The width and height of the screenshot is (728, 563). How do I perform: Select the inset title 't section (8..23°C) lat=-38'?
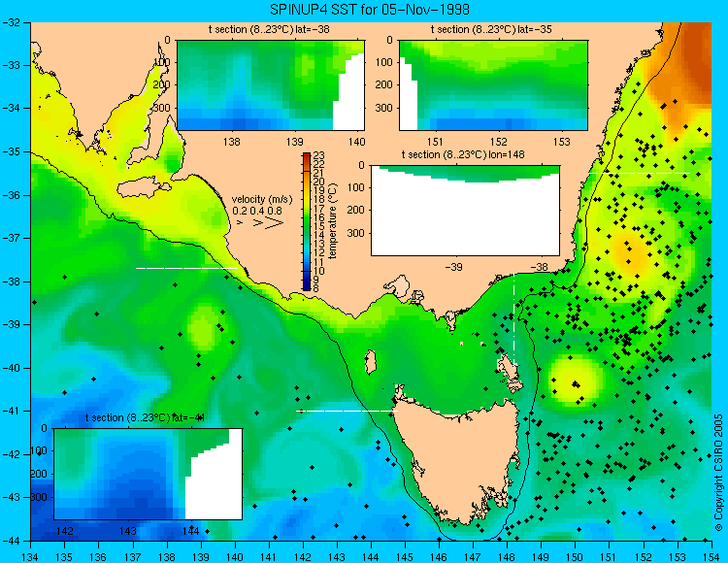269,30
